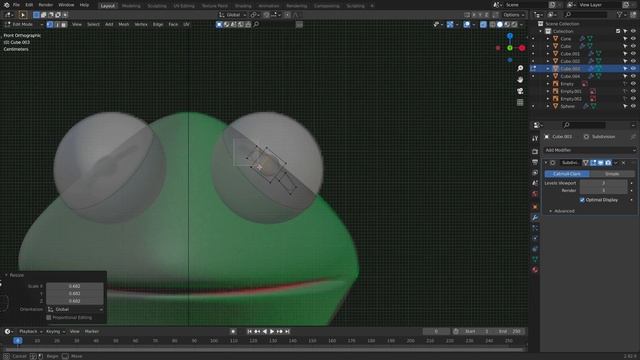Image resolution: width=640 pixels, height=360 pixels.
Task: Toggle the camera view icon
Action: point(520,91)
